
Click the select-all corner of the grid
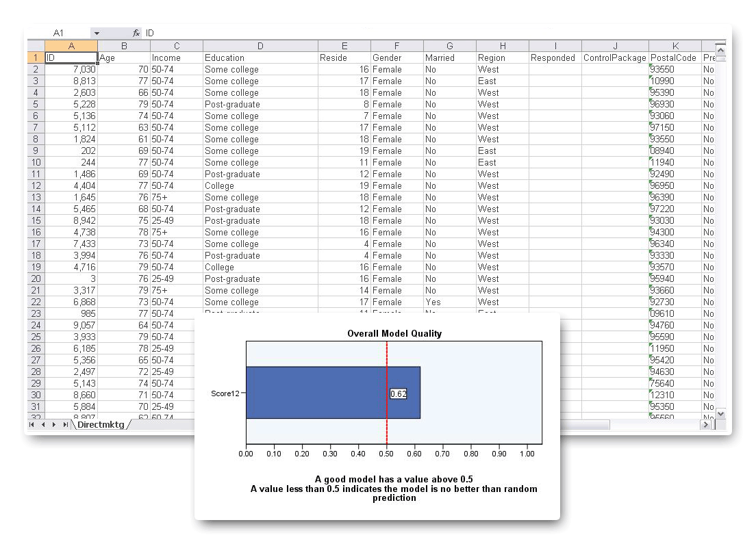click(x=36, y=46)
